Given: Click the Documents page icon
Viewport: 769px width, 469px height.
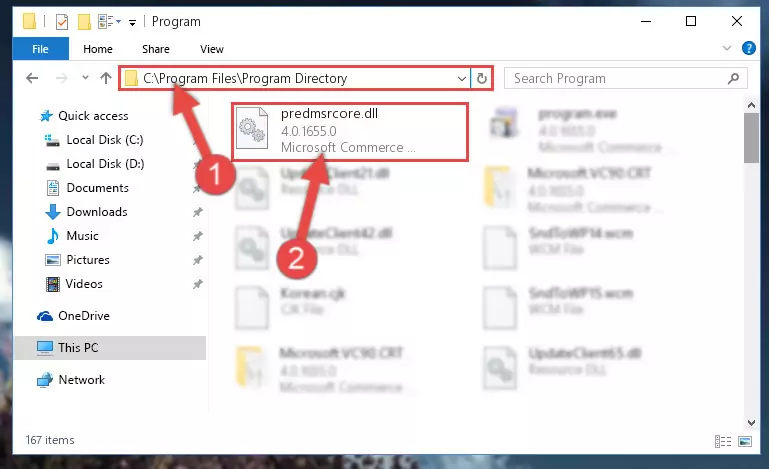Looking at the screenshot, I should click(x=52, y=188).
